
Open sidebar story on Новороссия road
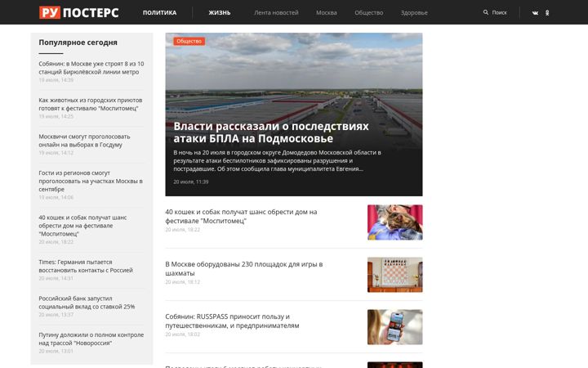point(91,339)
